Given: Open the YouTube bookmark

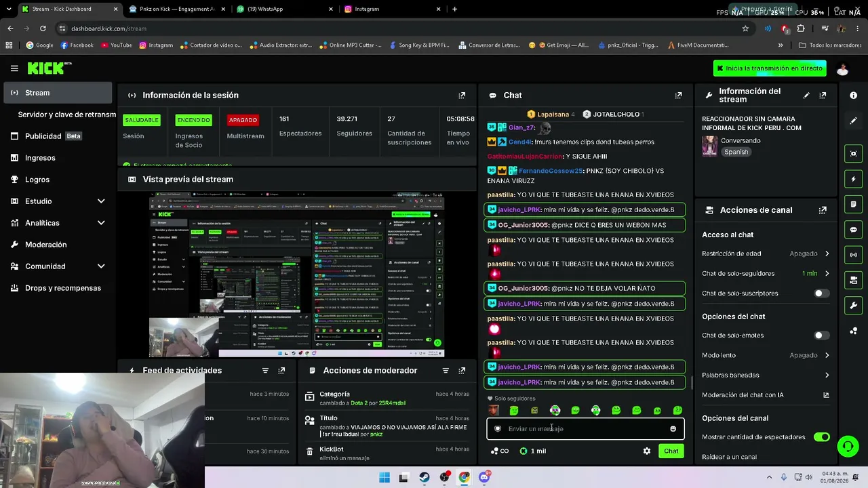Looking at the screenshot, I should coord(117,45).
